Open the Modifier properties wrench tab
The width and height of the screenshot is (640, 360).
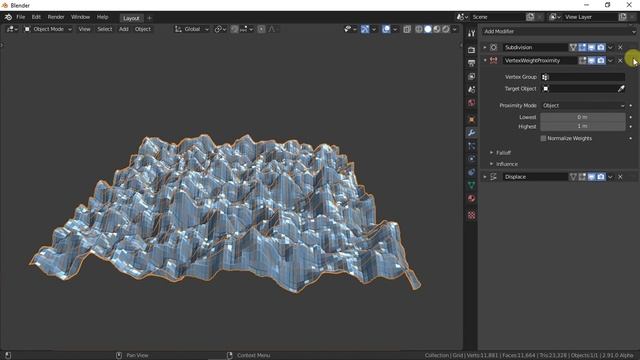coord(471,133)
